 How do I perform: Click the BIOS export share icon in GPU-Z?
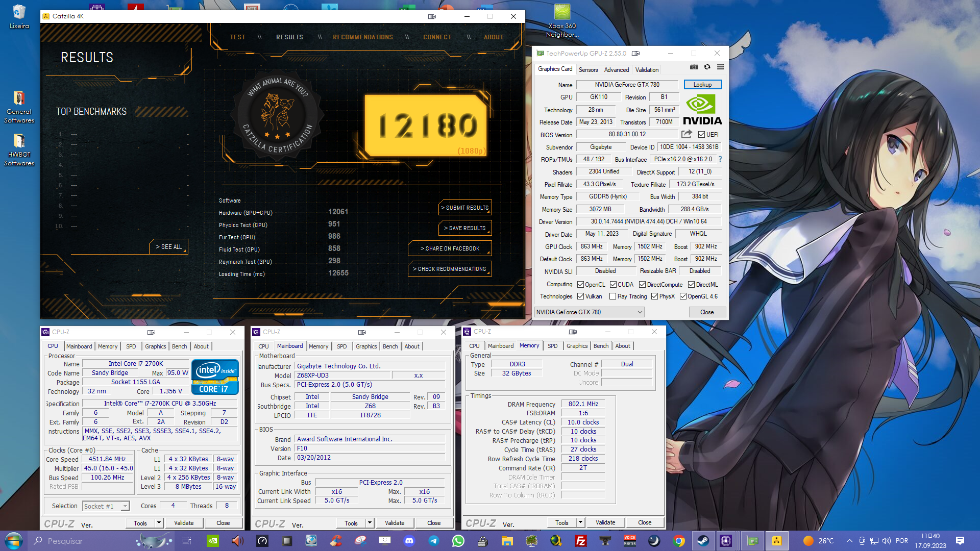pyautogui.click(x=687, y=134)
